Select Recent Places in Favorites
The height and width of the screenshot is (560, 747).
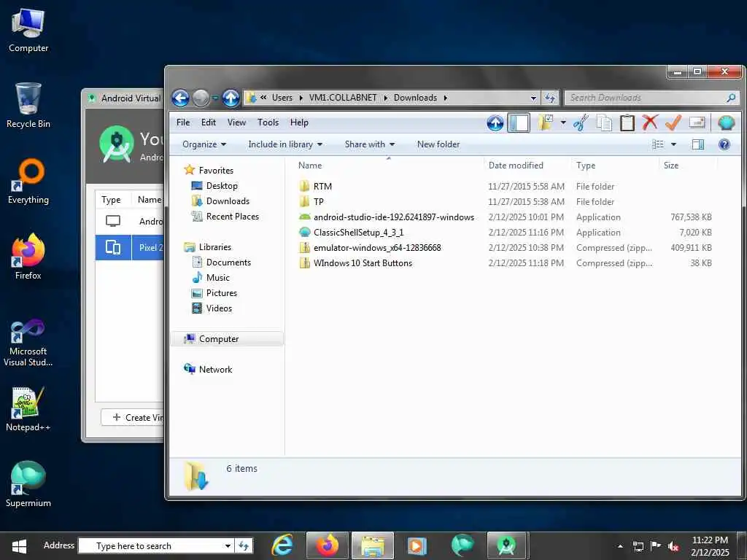pos(233,216)
